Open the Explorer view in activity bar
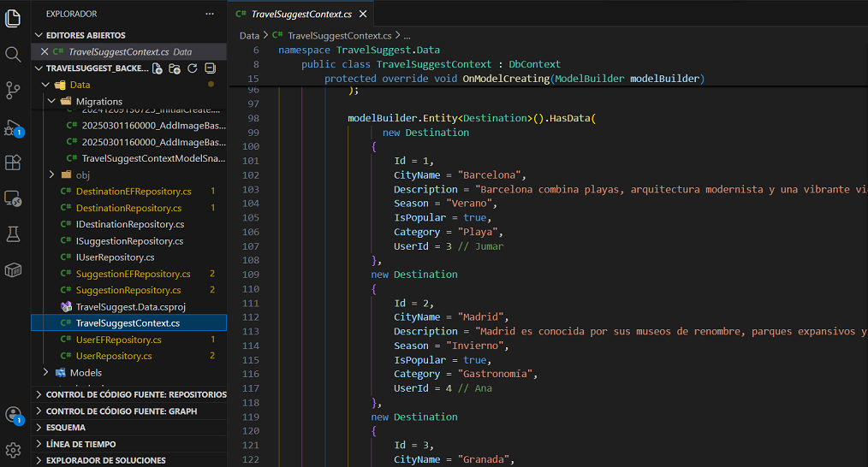 tap(13, 18)
